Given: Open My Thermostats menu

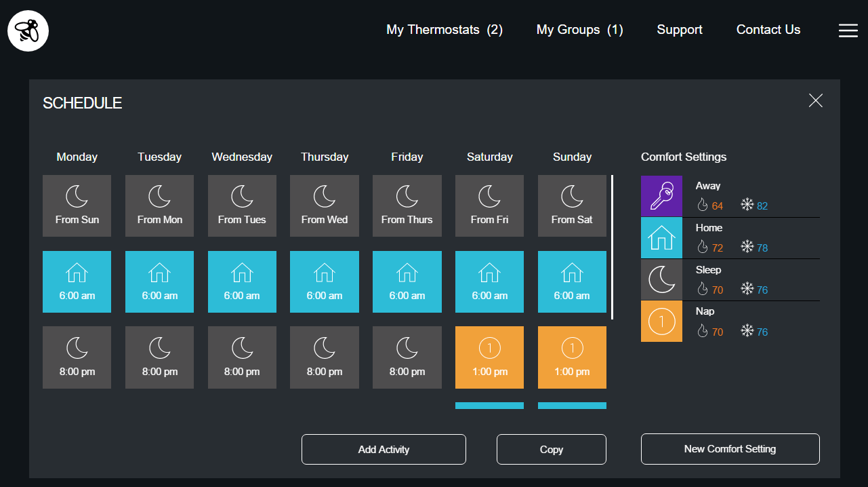Looking at the screenshot, I should (444, 30).
